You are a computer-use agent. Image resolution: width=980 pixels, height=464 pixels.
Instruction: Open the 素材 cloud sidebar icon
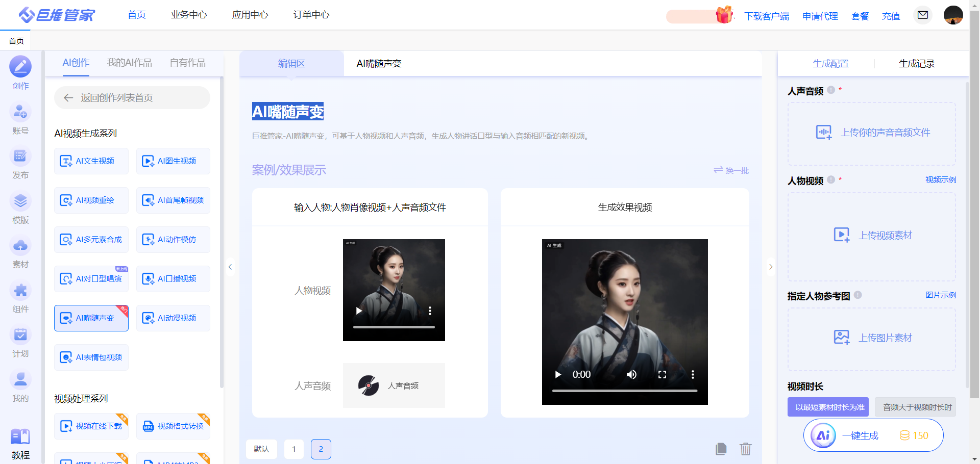20,246
